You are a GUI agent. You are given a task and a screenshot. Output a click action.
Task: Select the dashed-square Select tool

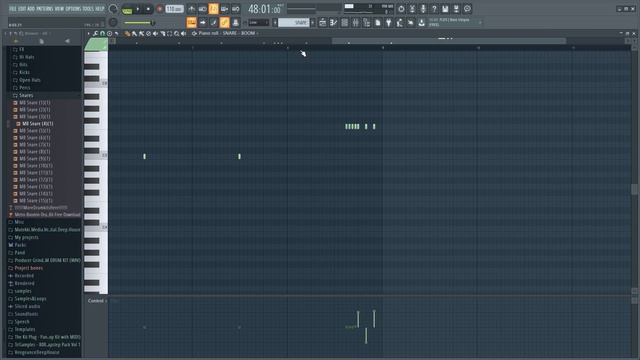pos(169,33)
